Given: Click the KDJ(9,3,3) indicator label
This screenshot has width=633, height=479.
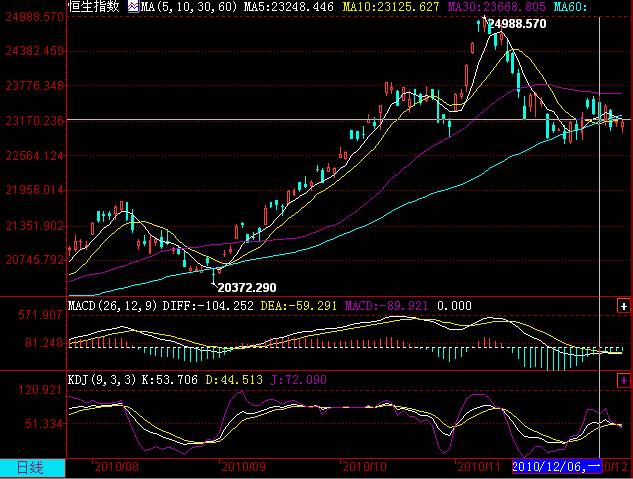Looking at the screenshot, I should 102,380.
